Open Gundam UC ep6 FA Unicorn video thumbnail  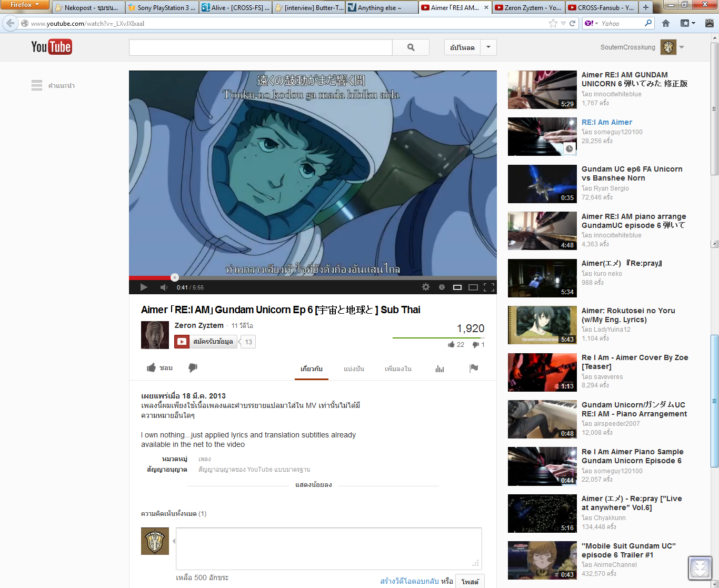[x=542, y=184]
